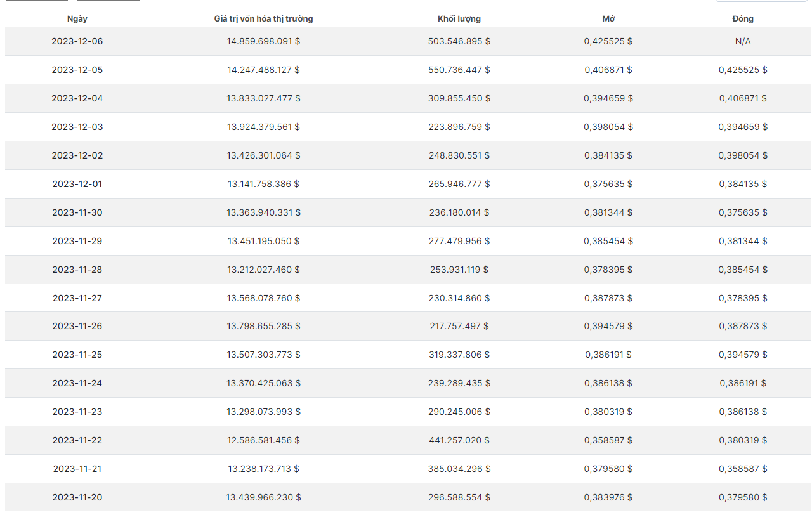Click volume value 441.257.020 $
The image size is (812, 515).
459,440
